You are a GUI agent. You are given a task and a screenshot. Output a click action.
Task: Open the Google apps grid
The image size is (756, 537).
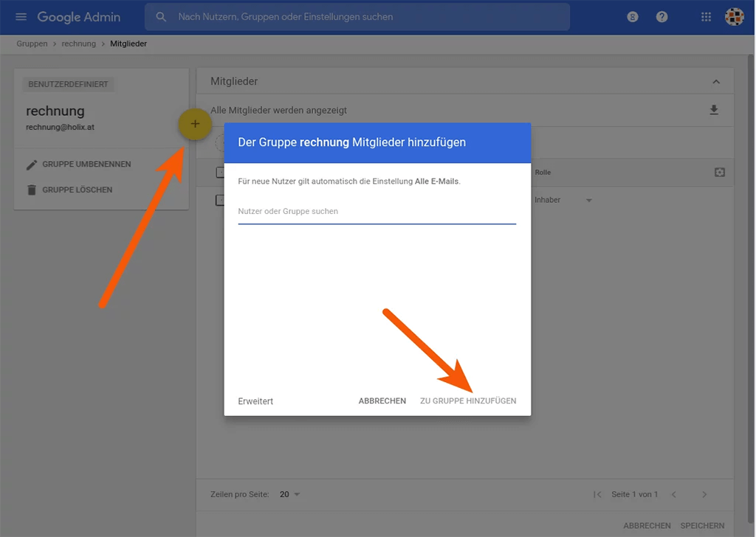(705, 16)
